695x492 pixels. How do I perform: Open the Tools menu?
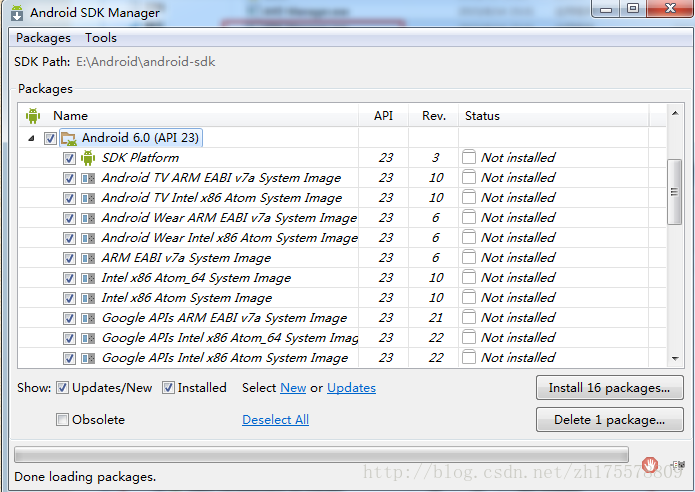(x=101, y=38)
